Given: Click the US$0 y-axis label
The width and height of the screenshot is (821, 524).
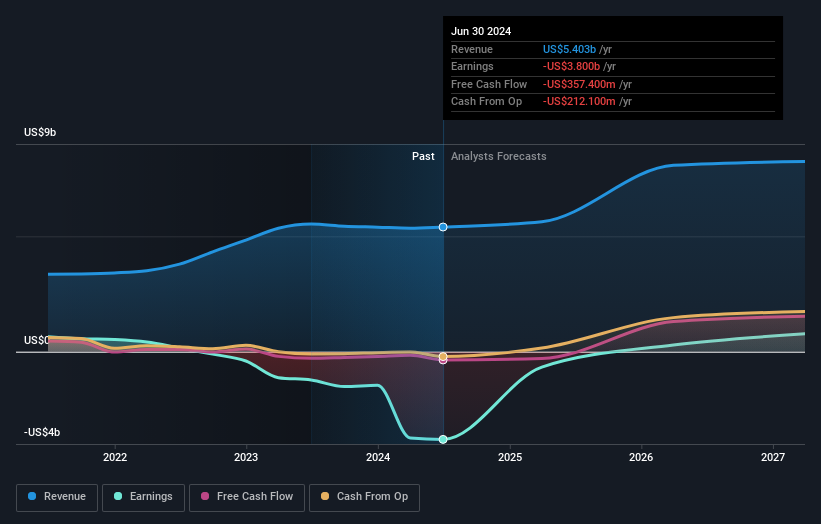Looking at the screenshot, I should coord(36,340).
